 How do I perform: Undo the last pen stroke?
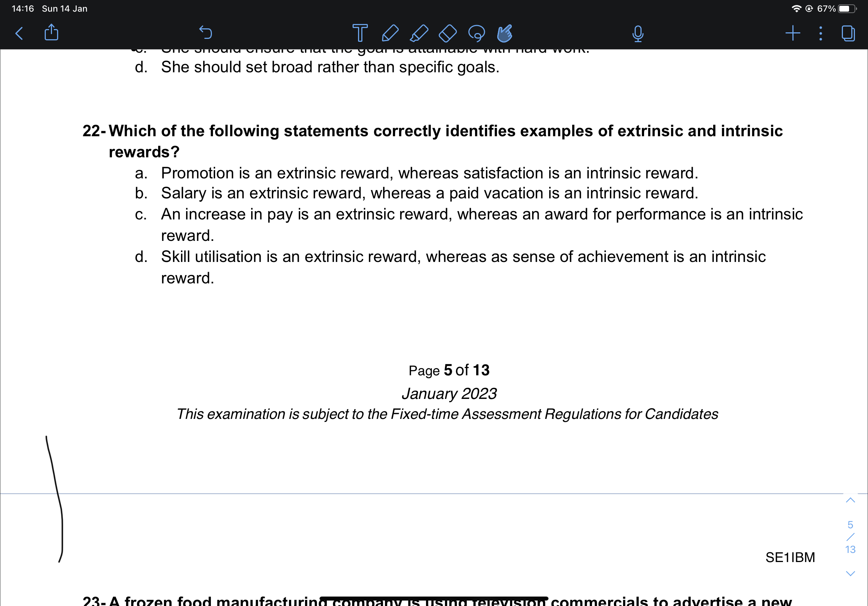(x=206, y=33)
